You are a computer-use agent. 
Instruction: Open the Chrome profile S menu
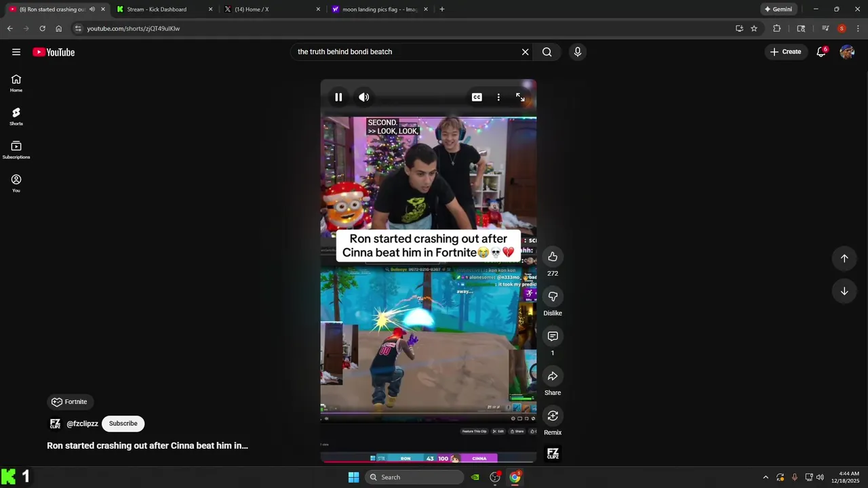point(842,28)
